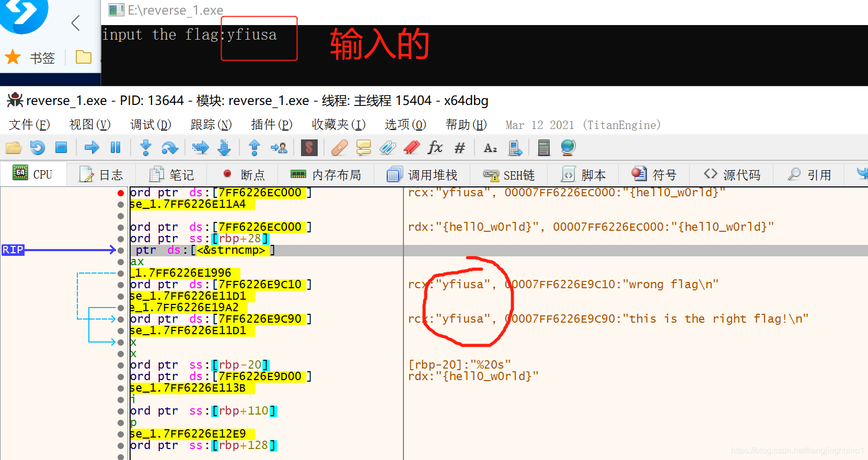The width and height of the screenshot is (868, 460).
Task: Switch to the 内存布局 (Memory Map) tab
Action: (x=326, y=175)
